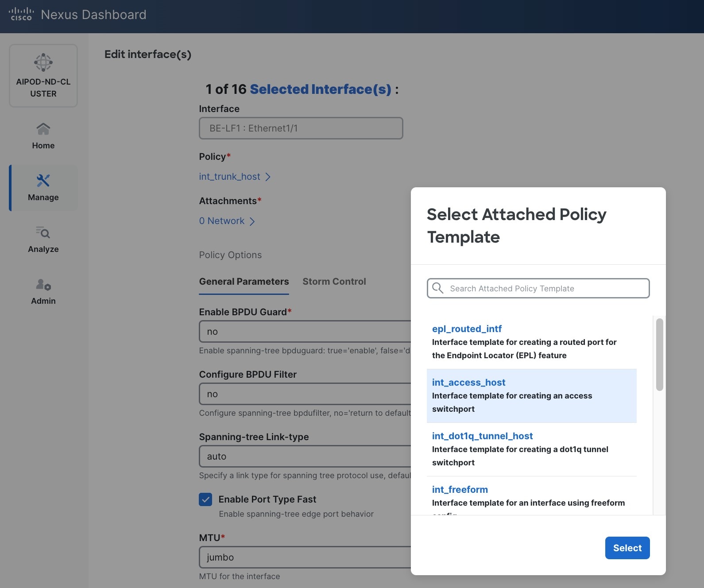
Task: Click 'Interface template for creating a dot1q tunnel switchport' text
Action: pos(520,456)
